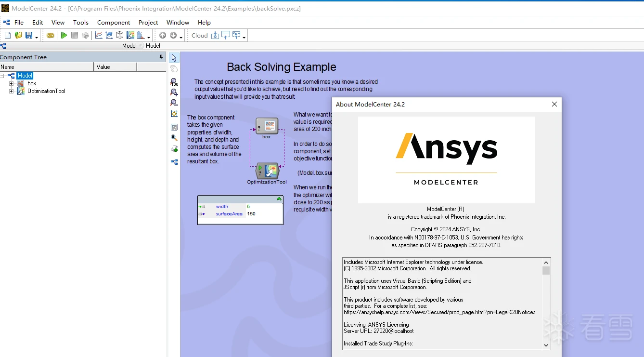Click the model tree icon in side toolbar
The image size is (644, 357).
click(x=174, y=162)
